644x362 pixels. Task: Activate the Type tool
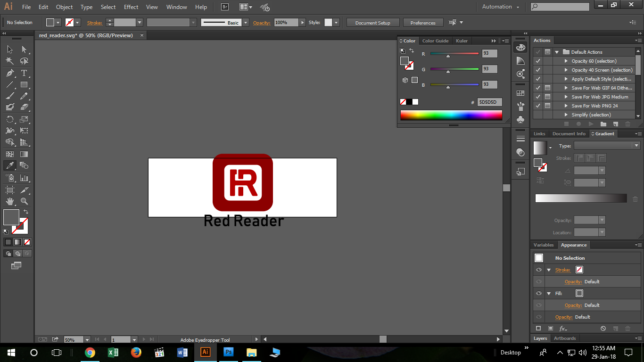point(24,73)
